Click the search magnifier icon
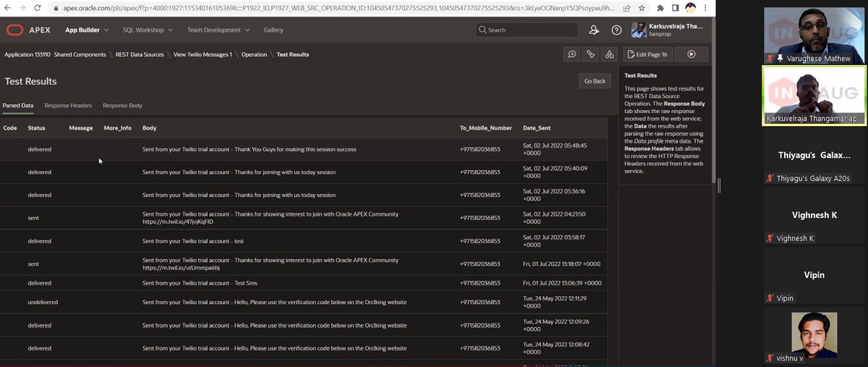The image size is (868, 367). point(482,30)
